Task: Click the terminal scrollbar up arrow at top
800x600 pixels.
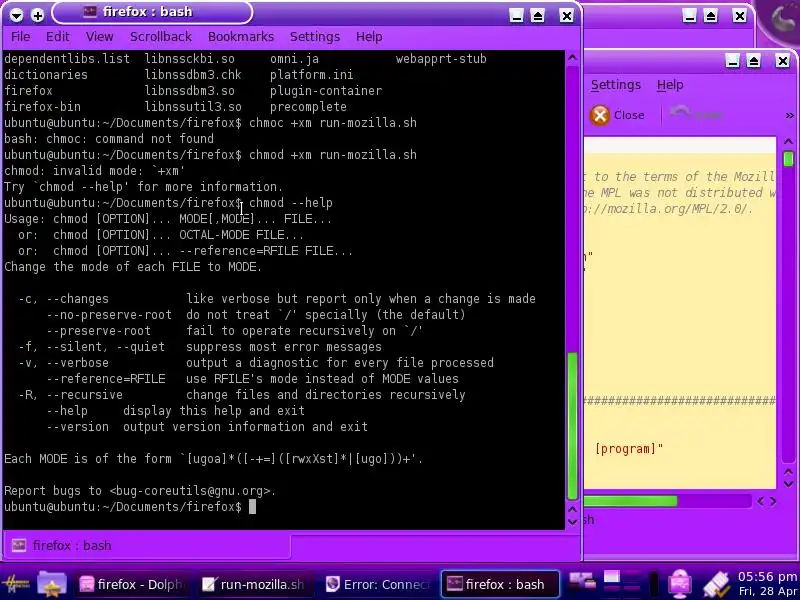Action: tap(572, 58)
